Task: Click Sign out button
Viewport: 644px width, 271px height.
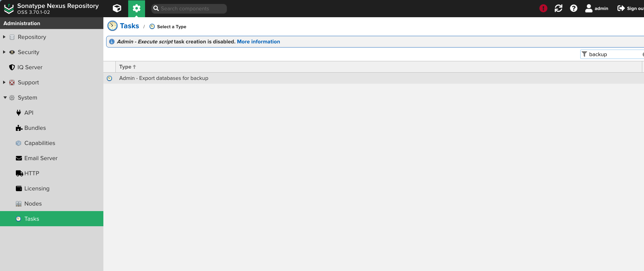Action: [630, 8]
